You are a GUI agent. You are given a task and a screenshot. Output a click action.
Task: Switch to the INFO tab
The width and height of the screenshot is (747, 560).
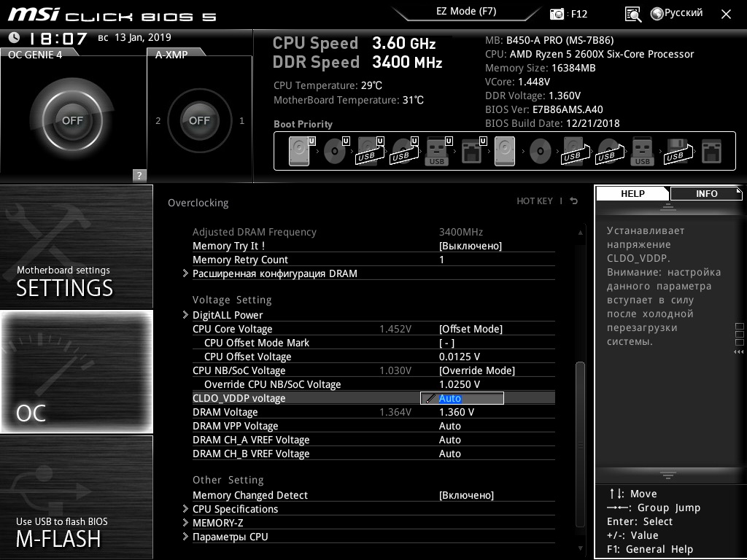706,193
